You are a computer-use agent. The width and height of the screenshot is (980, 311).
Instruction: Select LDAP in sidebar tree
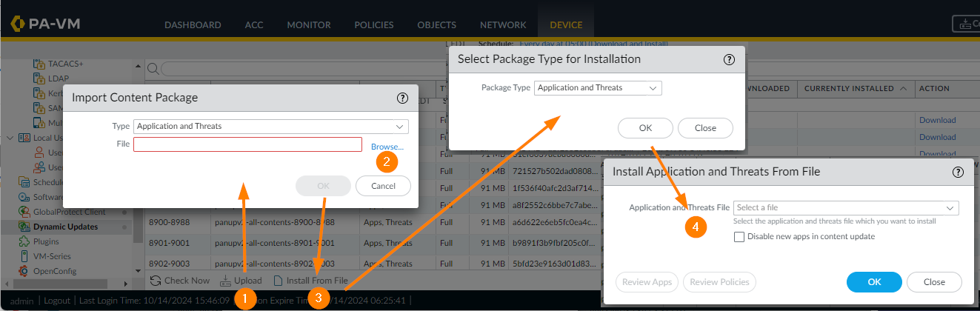(x=59, y=78)
